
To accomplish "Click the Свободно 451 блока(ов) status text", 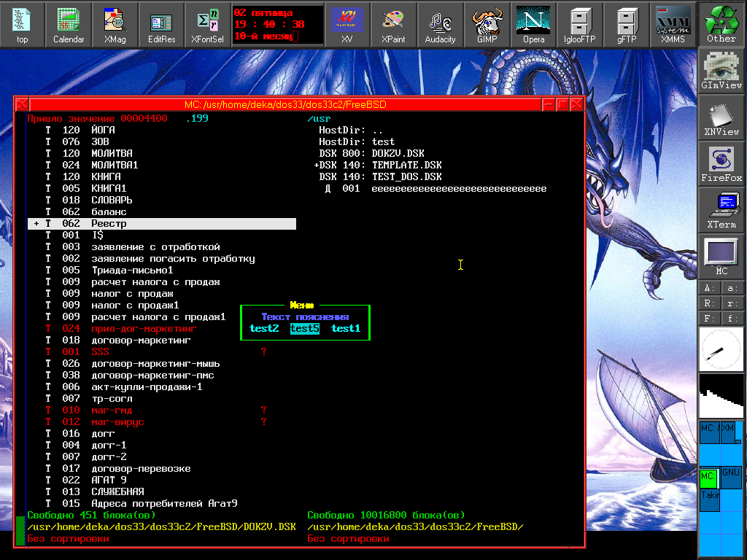I will coord(91,516).
